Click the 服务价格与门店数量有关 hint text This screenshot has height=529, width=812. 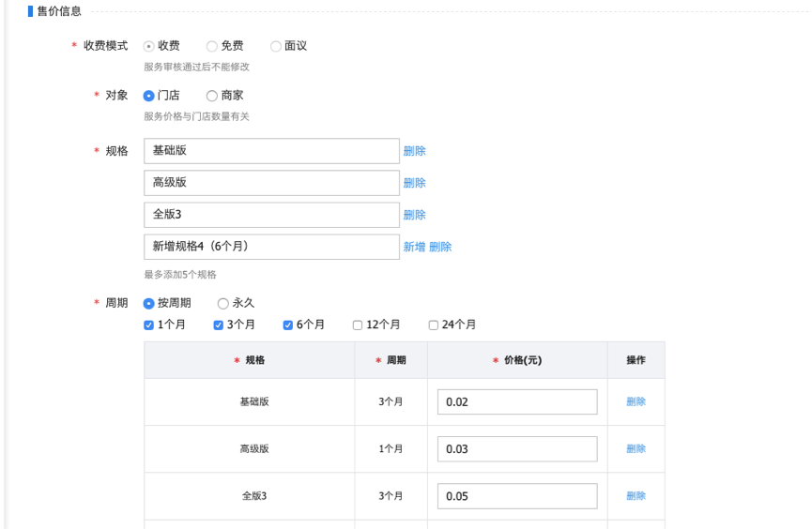(x=197, y=116)
